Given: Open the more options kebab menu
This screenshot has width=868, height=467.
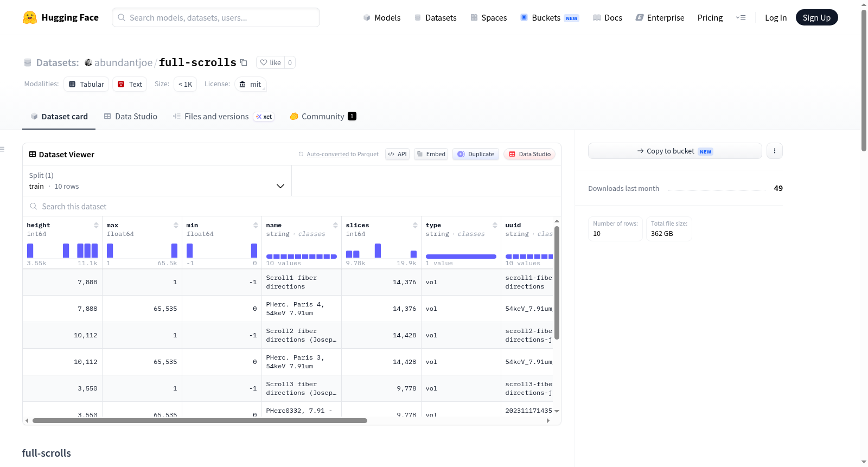Looking at the screenshot, I should point(775,151).
